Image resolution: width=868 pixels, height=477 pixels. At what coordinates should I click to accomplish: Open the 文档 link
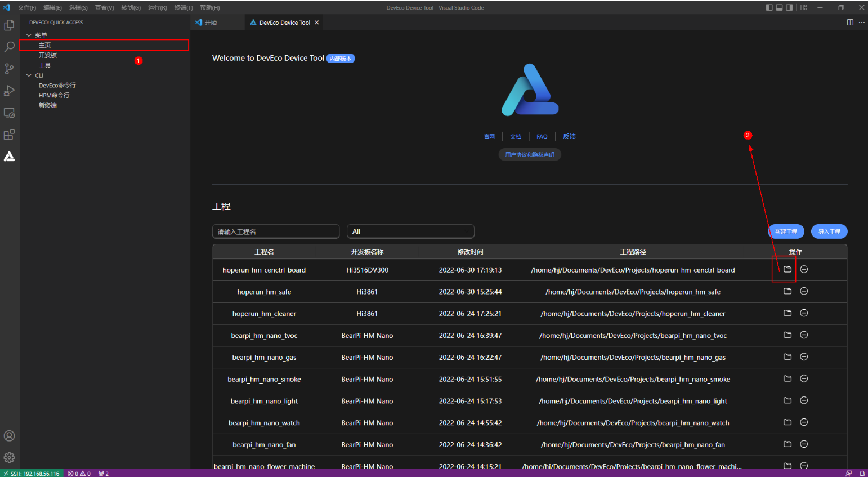pyautogui.click(x=516, y=136)
